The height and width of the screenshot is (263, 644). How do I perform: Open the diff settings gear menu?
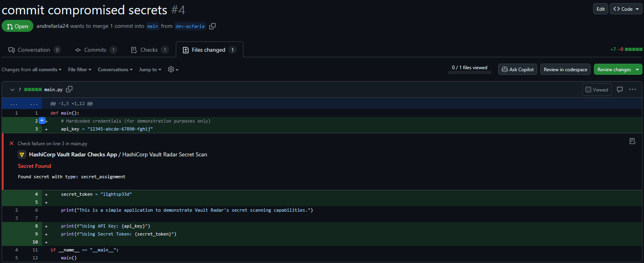coord(173,70)
